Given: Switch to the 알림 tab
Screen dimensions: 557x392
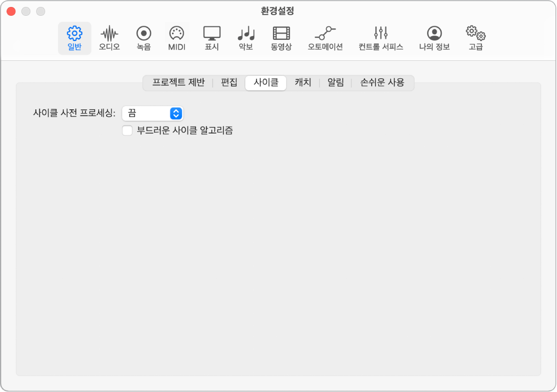Looking at the screenshot, I should [x=335, y=83].
